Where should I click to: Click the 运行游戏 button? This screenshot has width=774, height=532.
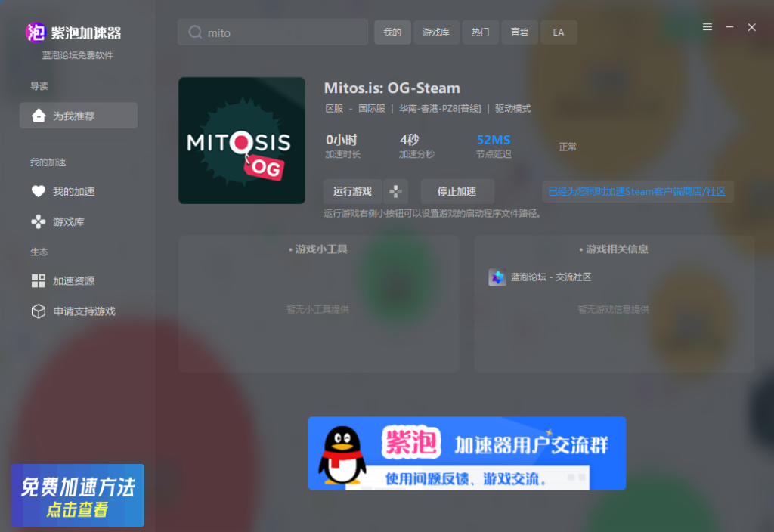coord(352,191)
